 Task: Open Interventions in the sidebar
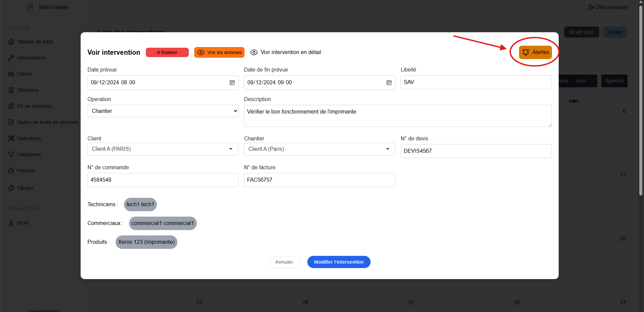click(x=31, y=58)
